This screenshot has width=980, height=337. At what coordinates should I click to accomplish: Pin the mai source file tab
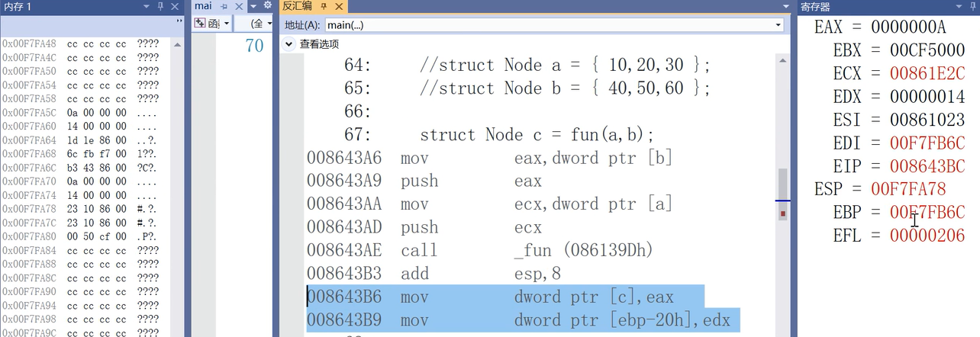224,6
